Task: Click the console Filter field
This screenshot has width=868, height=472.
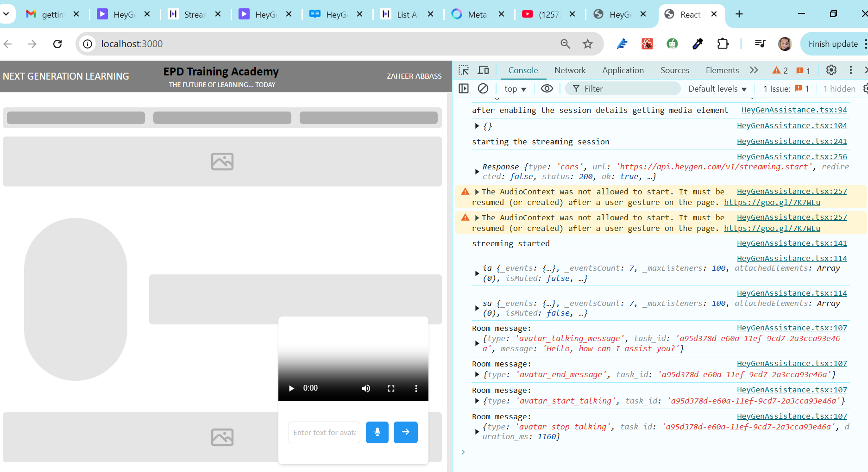Action: [x=623, y=88]
